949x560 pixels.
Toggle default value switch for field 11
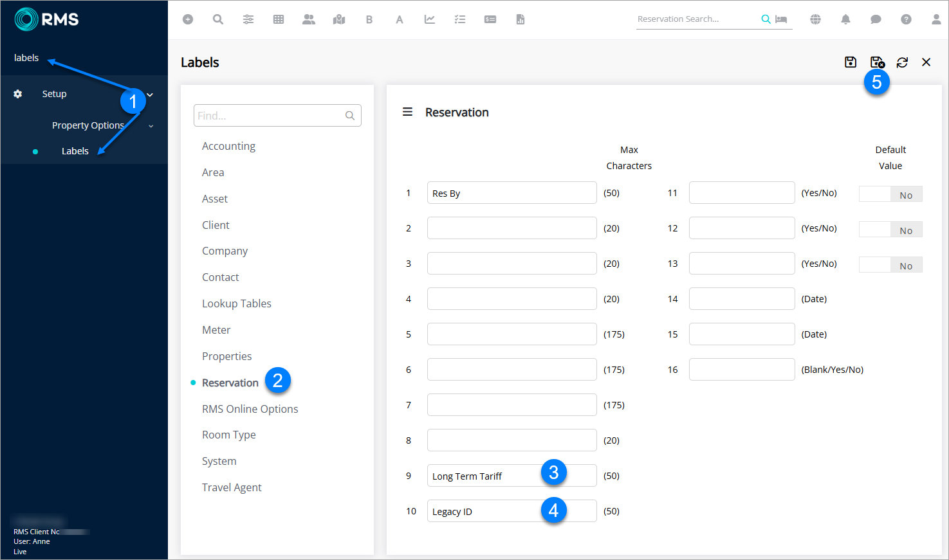coord(890,194)
